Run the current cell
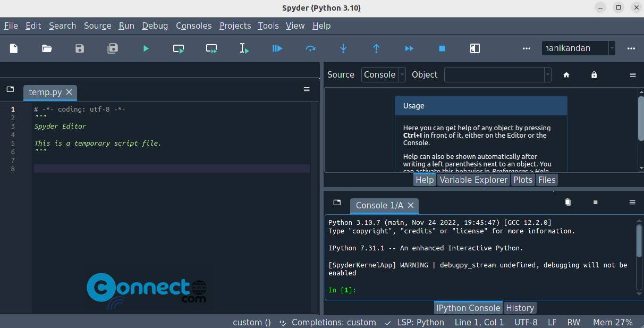 [x=179, y=48]
